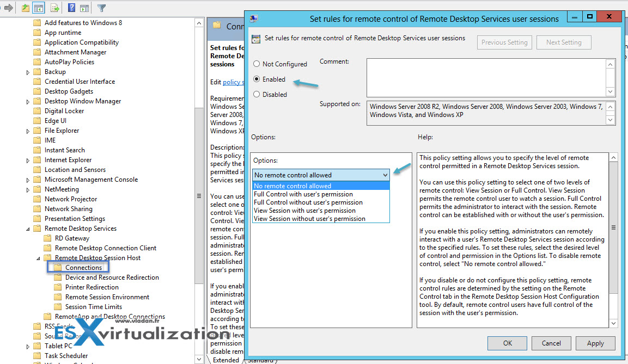Click the Digital Locker folder icon
The height and width of the screenshot is (364, 628).
point(37,111)
